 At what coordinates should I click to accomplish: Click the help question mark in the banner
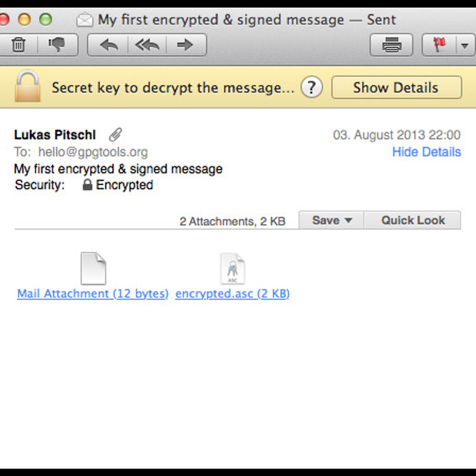(x=311, y=87)
